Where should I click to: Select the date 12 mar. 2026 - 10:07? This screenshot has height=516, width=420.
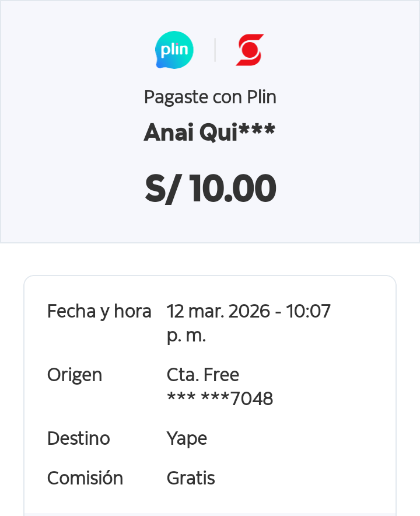point(249,311)
